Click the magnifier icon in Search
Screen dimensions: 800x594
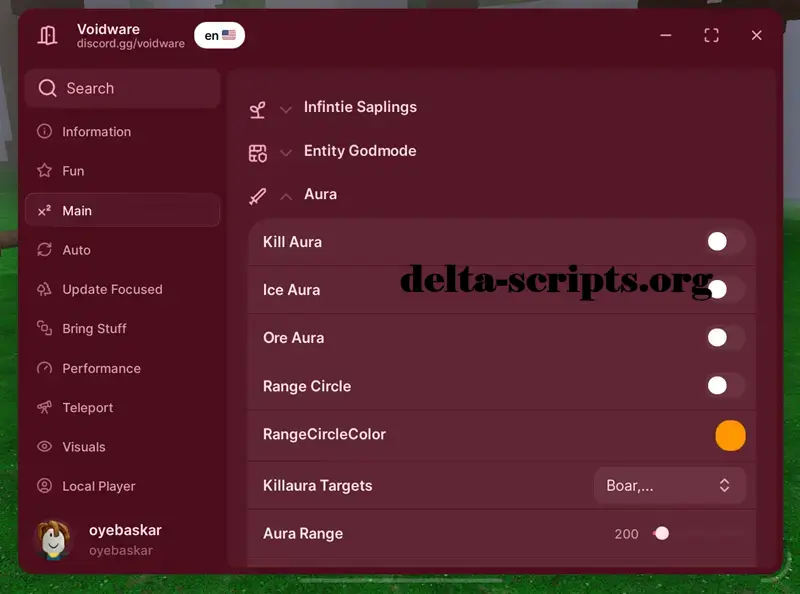point(47,88)
